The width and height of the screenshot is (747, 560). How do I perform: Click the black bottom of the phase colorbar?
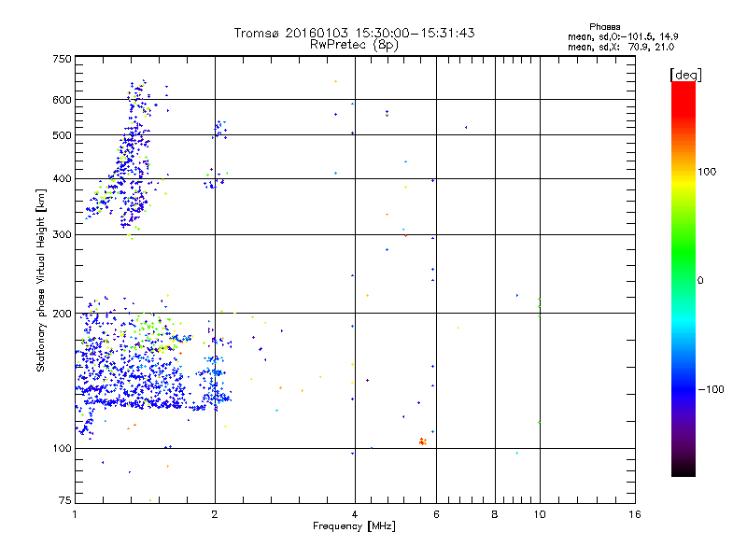coord(684,469)
